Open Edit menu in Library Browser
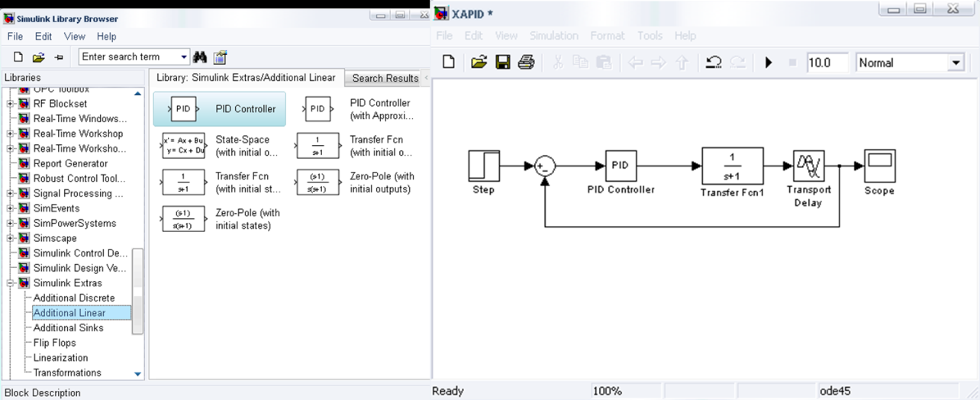Screen dimensions: 980x400 click(x=44, y=37)
